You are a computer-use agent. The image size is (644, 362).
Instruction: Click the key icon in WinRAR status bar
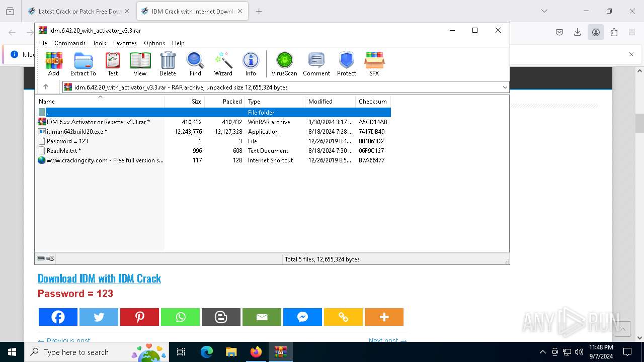pos(50,258)
